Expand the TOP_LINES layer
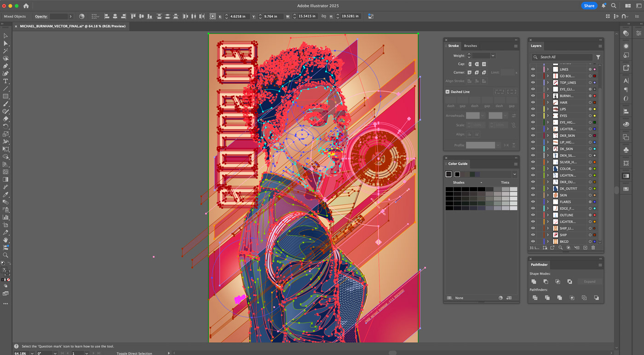 548,83
